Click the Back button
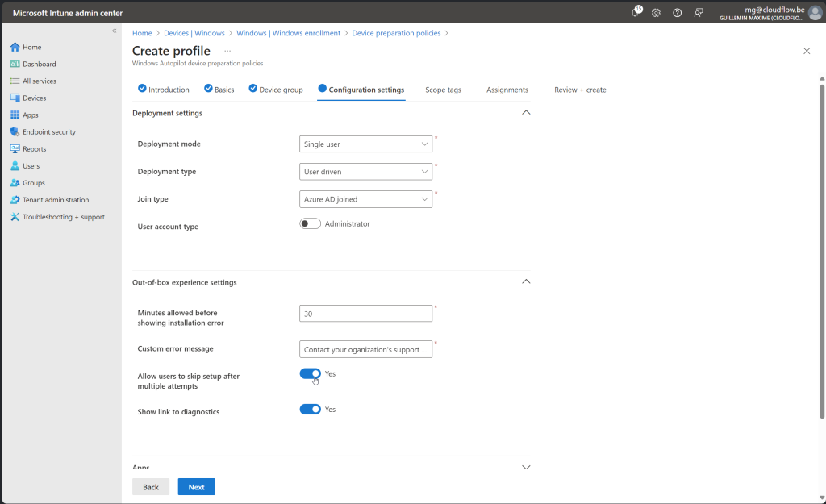Image resolution: width=826 pixels, height=504 pixels. (x=151, y=487)
